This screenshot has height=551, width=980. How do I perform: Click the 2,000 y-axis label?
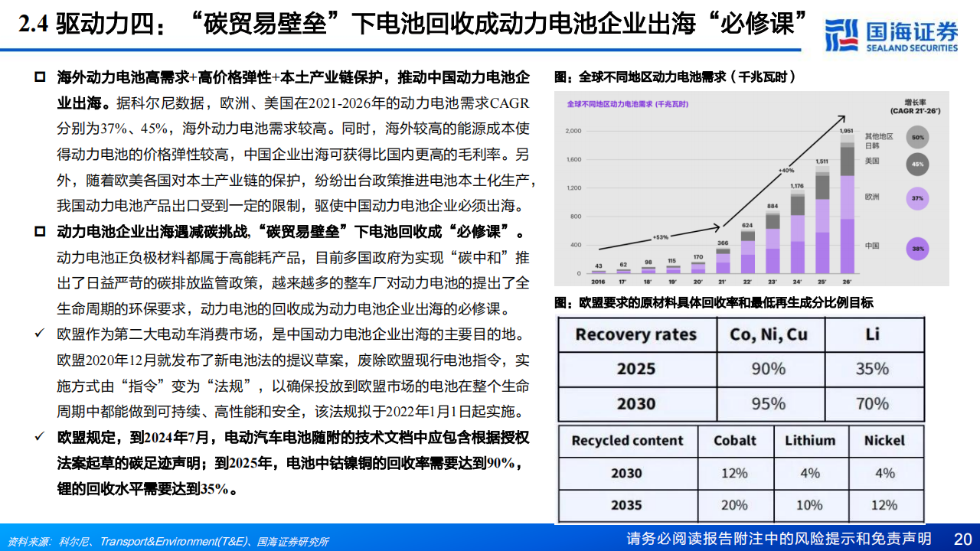point(573,131)
